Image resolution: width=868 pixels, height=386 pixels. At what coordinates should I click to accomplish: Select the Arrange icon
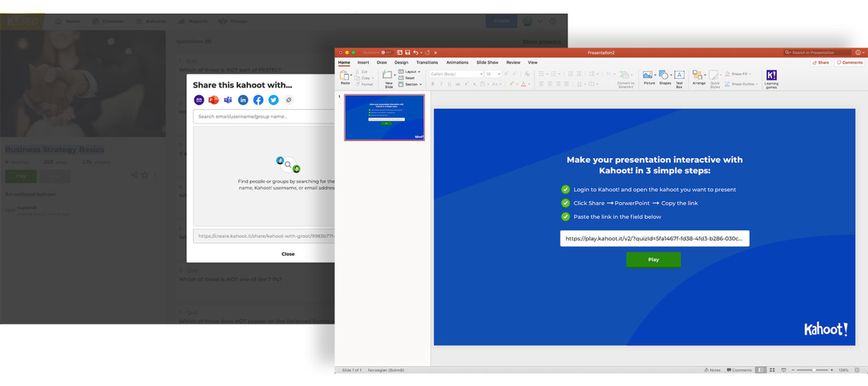click(699, 78)
